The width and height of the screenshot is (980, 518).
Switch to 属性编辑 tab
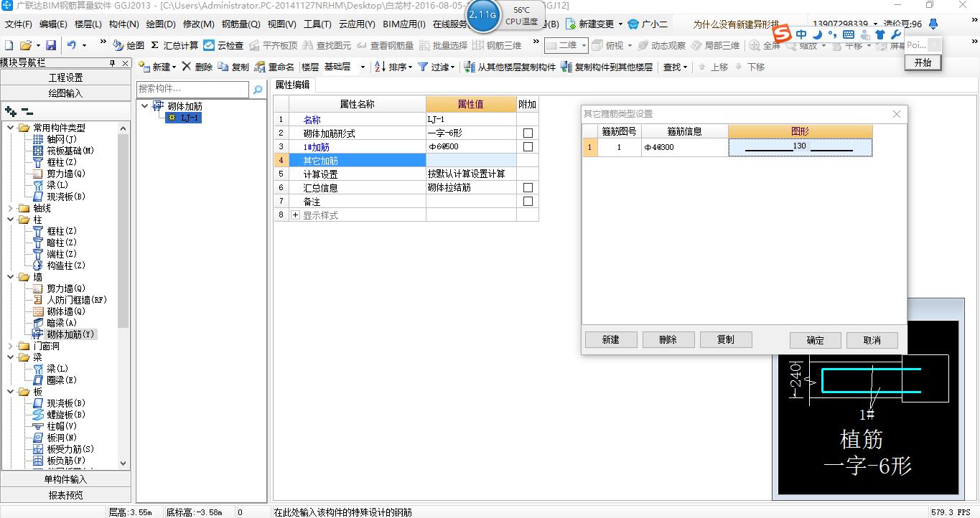click(x=292, y=85)
